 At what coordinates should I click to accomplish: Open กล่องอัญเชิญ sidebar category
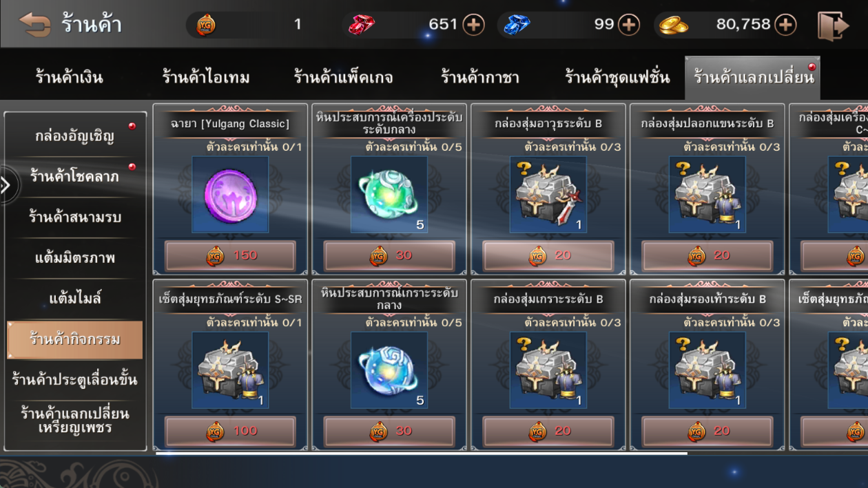pyautogui.click(x=75, y=136)
